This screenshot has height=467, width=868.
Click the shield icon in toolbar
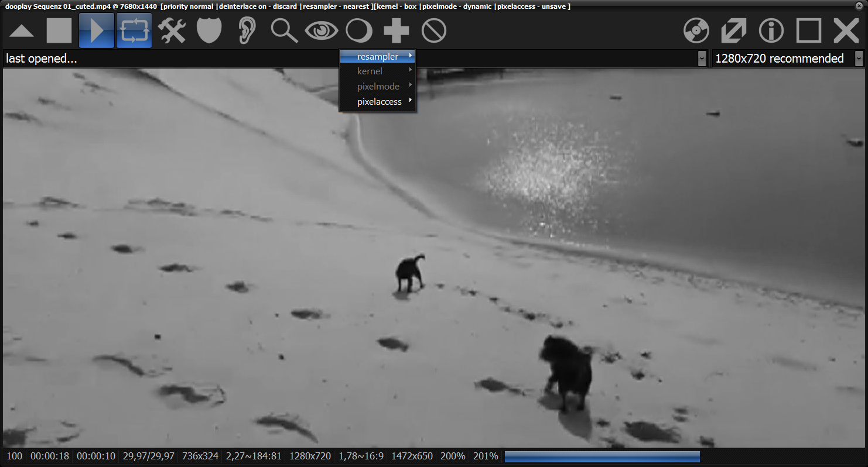point(209,30)
